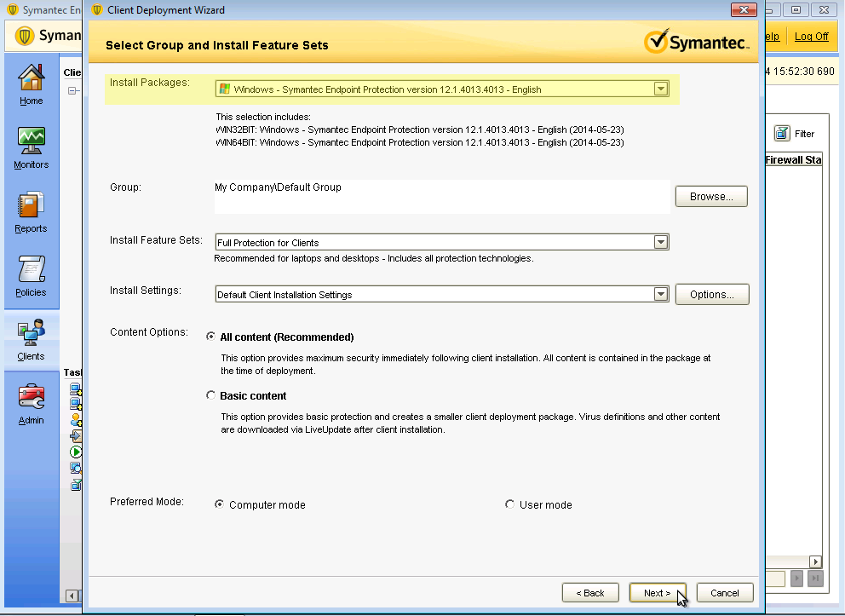Click the horizontal scrollbar right arrow in the client list
Screen dimensions: 845x616
click(x=815, y=561)
